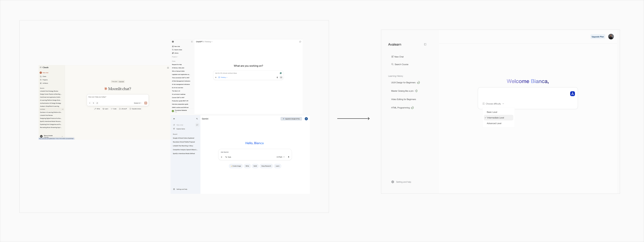
Task: Open Claude's Sonnet 4.5 model selector
Action: (x=138, y=103)
